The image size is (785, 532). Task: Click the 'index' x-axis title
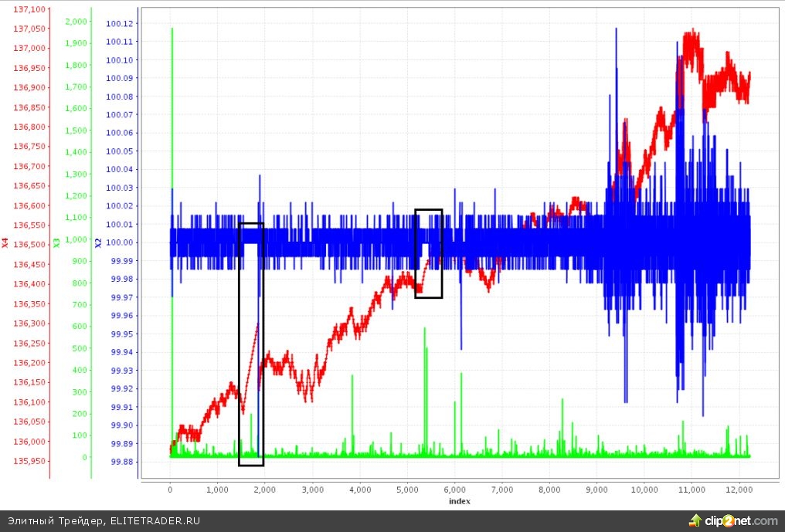pos(460,501)
